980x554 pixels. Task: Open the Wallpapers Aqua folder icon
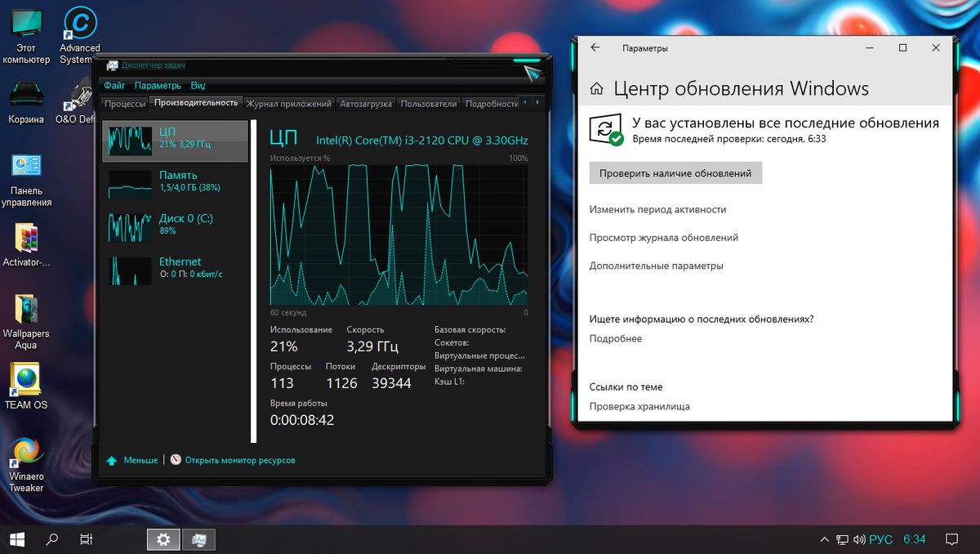point(26,321)
